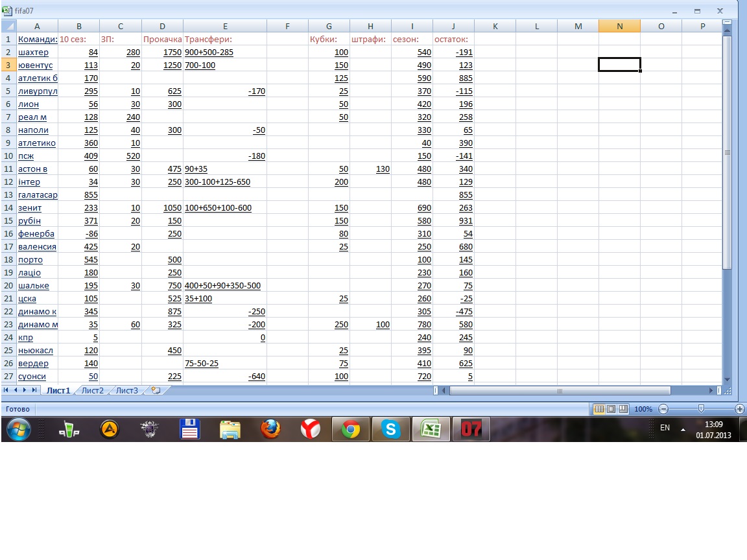Open the Windows Start menu orb
The height and width of the screenshot is (560, 747).
click(x=19, y=430)
